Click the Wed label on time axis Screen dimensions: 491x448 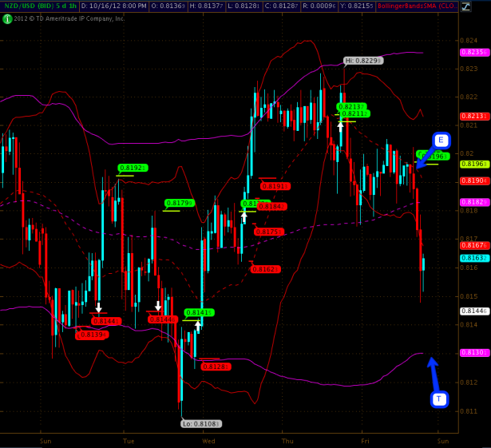coord(209,440)
